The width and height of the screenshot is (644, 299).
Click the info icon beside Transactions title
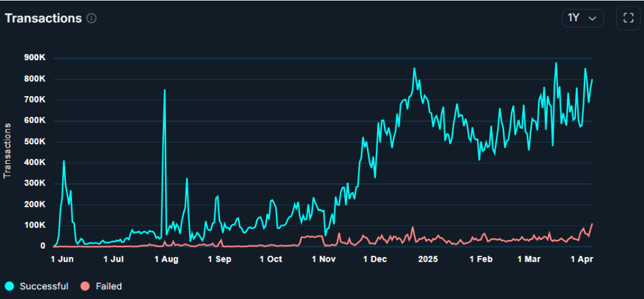(x=92, y=18)
